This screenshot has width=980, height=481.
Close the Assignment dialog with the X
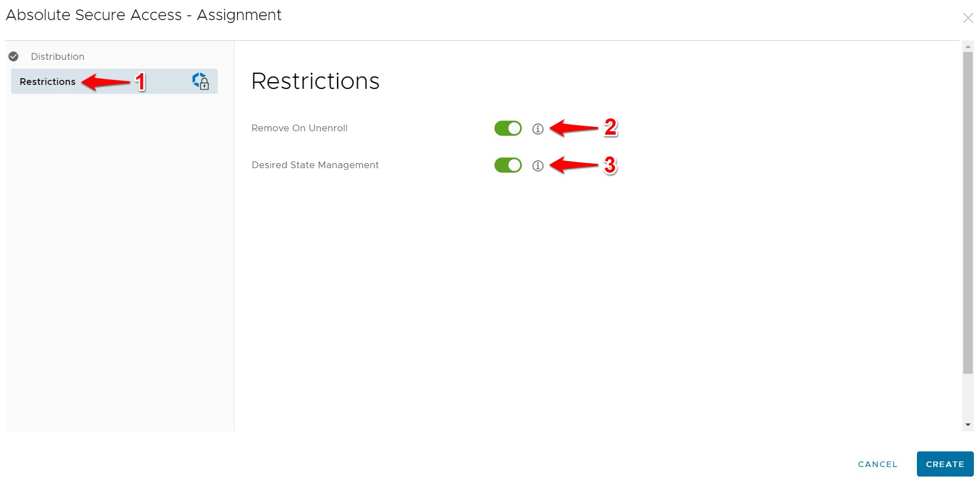[968, 18]
